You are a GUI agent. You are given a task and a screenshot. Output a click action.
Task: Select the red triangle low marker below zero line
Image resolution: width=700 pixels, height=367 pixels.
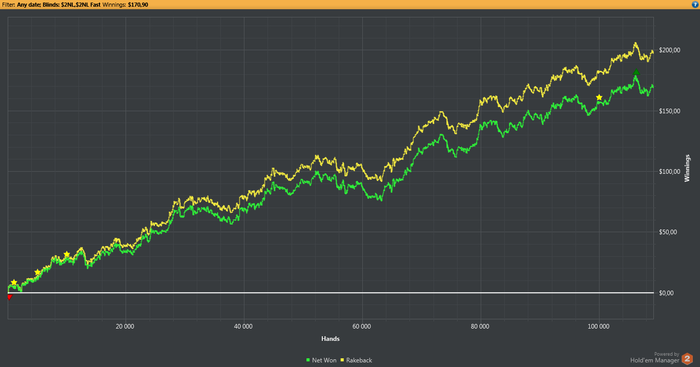pyautogui.click(x=9, y=297)
